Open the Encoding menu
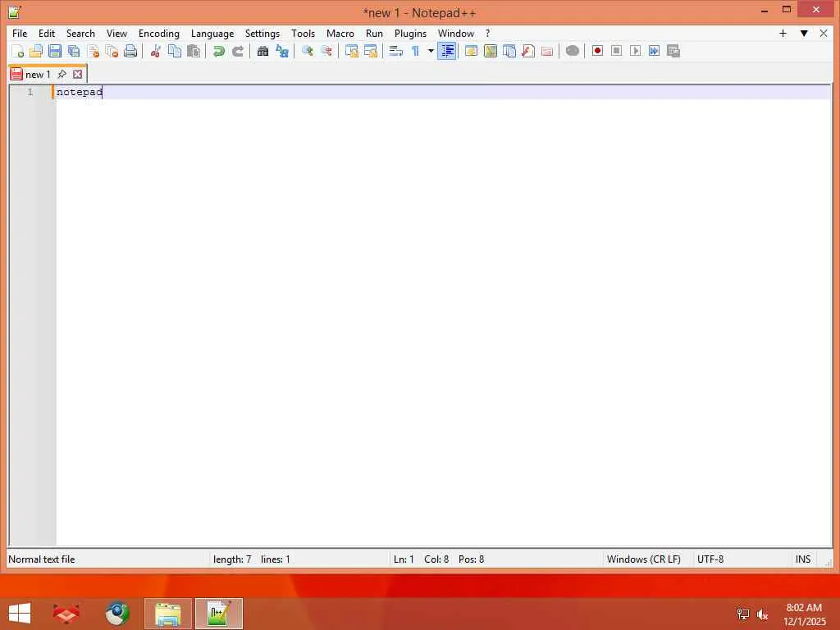This screenshot has width=840, height=630. (158, 33)
